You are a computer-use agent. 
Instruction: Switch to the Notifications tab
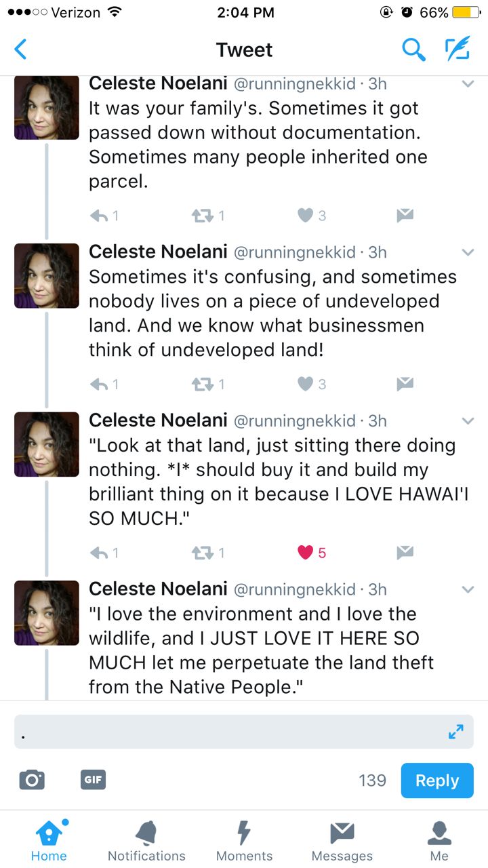coord(146,841)
